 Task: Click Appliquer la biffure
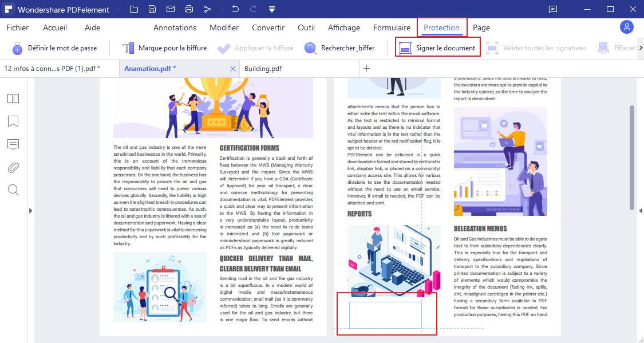255,48
